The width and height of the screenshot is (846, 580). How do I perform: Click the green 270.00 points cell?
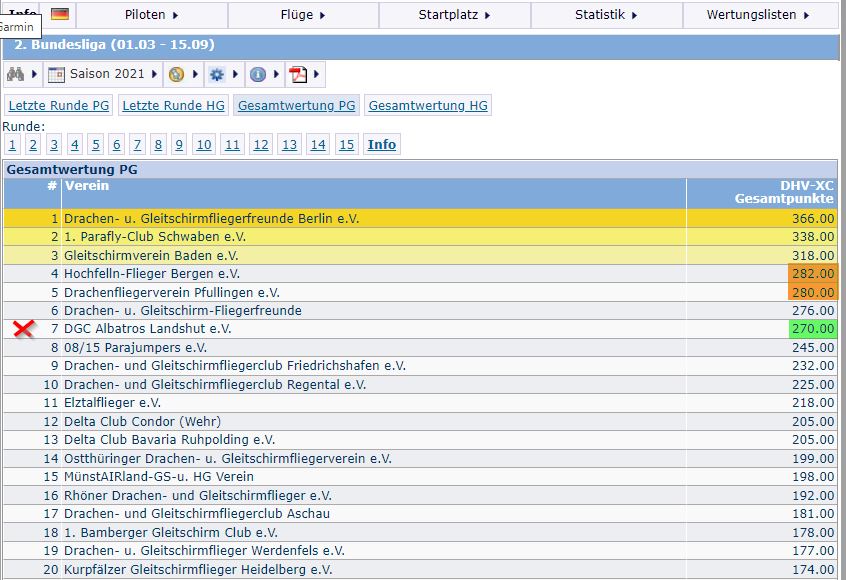point(813,329)
